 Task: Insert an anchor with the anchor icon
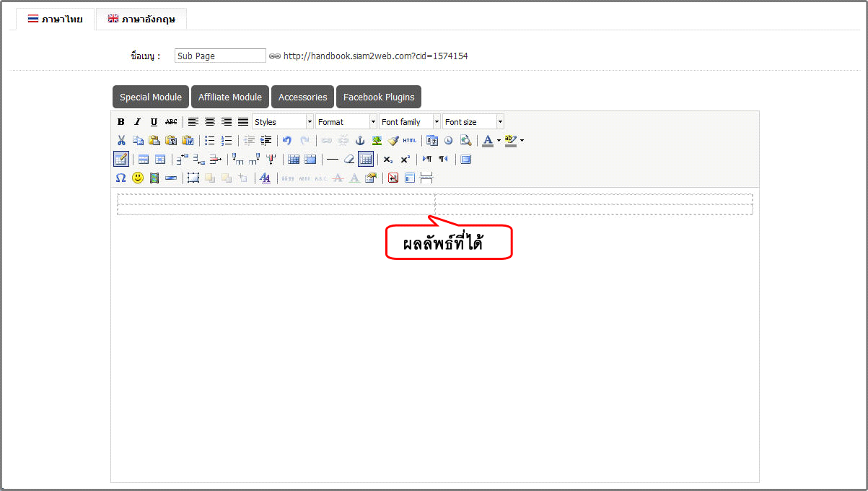(x=360, y=141)
